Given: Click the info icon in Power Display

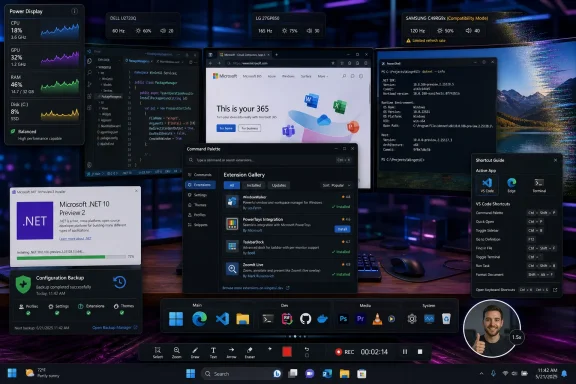Looking at the screenshot, I should tap(74, 11).
